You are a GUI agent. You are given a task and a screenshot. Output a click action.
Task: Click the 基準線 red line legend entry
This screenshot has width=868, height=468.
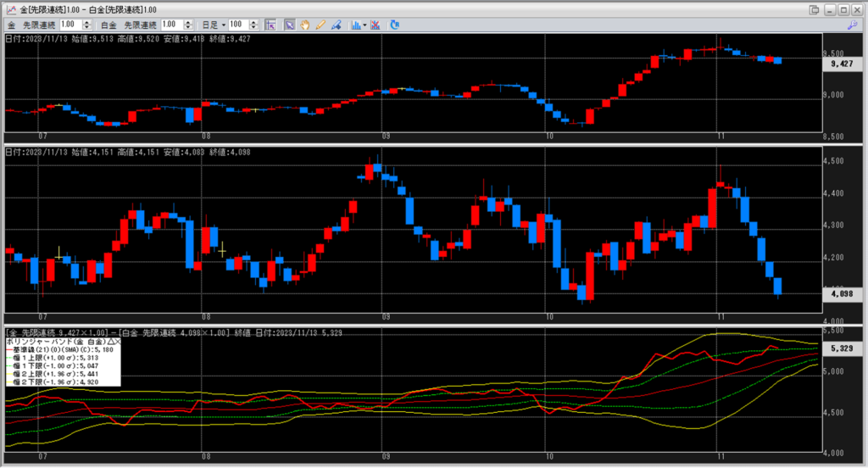(x=51, y=349)
